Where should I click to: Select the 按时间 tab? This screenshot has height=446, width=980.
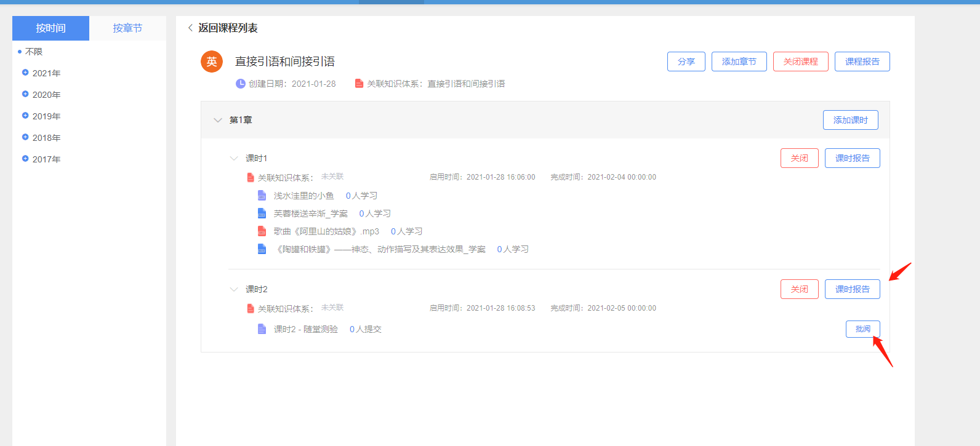[x=50, y=28]
